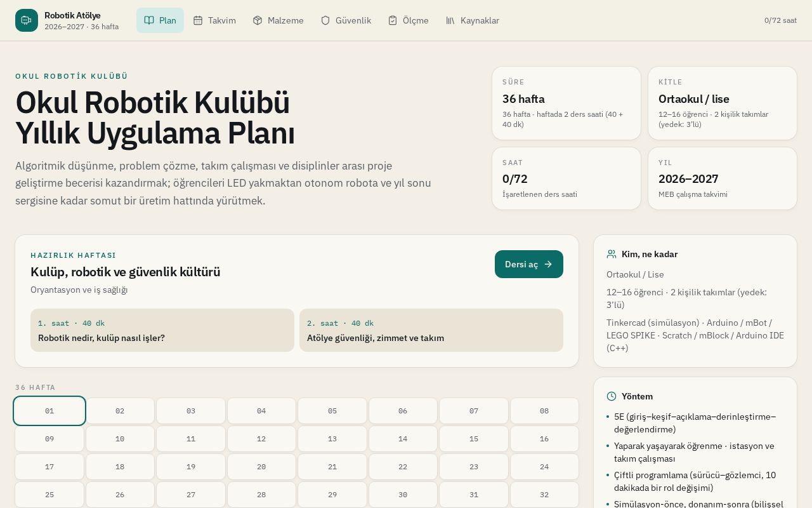The height and width of the screenshot is (508, 812).
Task: Click the 0/72 saat counter in header
Action: click(780, 20)
